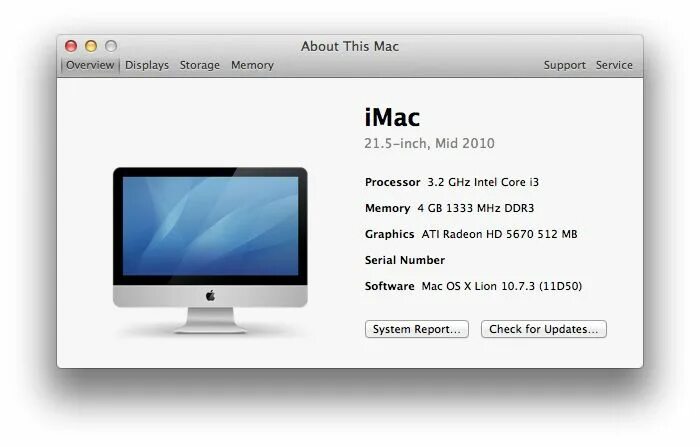Screen dimensions: 700x447
Task: Close the About This Mac window
Action: coord(71,46)
